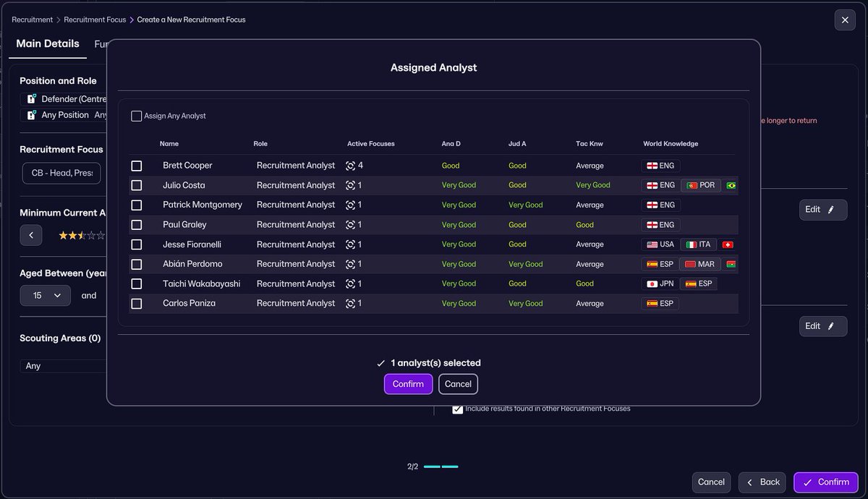Open the minimum age 15 dropdown
The image size is (868, 499).
[46, 295]
